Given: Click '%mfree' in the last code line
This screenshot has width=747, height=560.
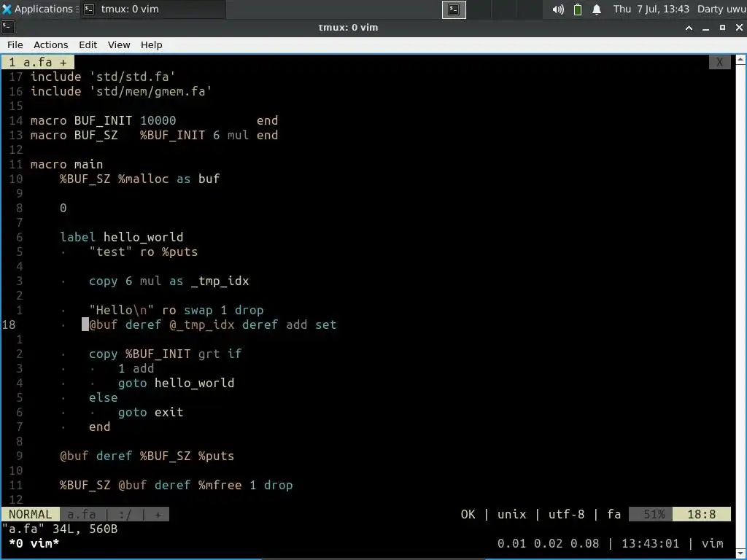Looking at the screenshot, I should [220, 485].
